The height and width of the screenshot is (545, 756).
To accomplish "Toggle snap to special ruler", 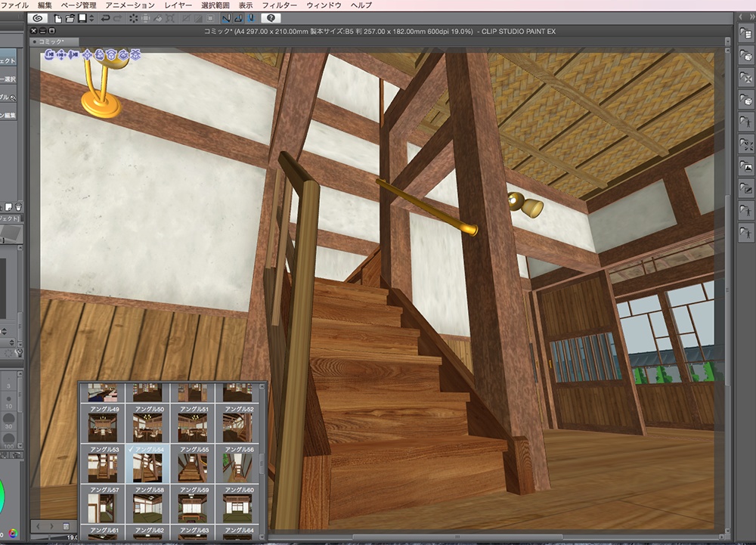I will (x=238, y=19).
